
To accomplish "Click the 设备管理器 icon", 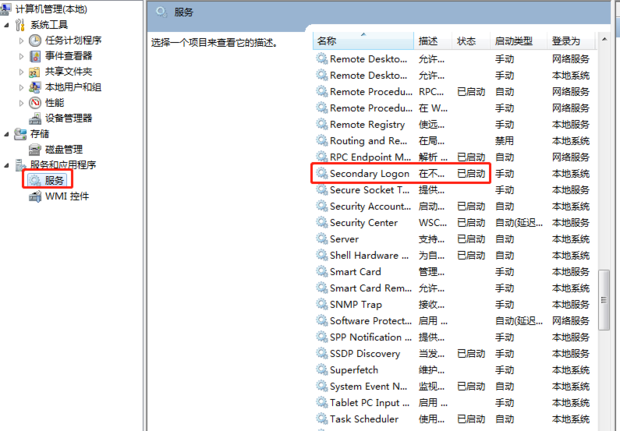I will pos(37,118).
